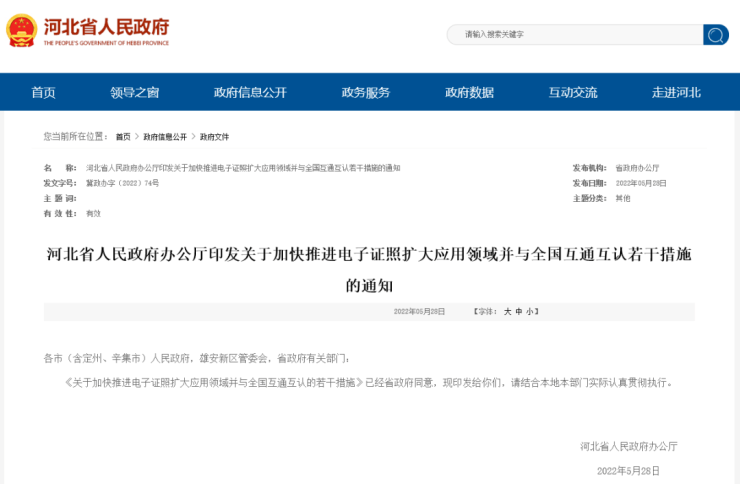The image size is (740, 484).
Task: Open the 首页 navigation tab
Action: (43, 92)
